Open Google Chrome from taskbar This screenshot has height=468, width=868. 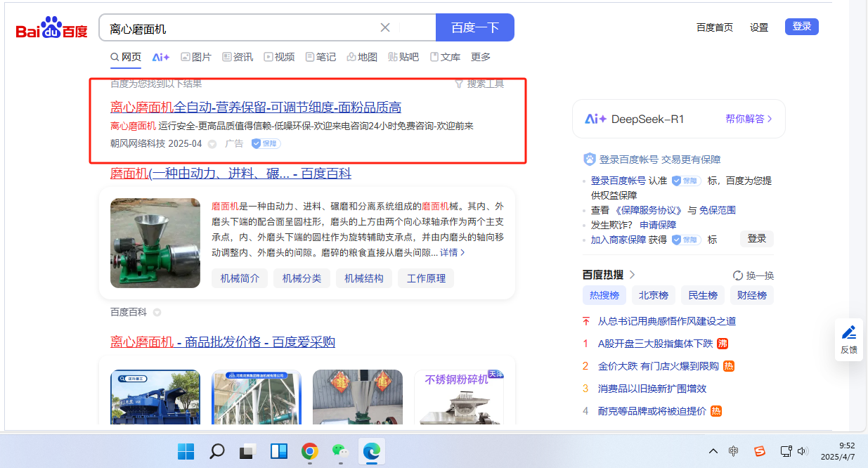(x=309, y=451)
